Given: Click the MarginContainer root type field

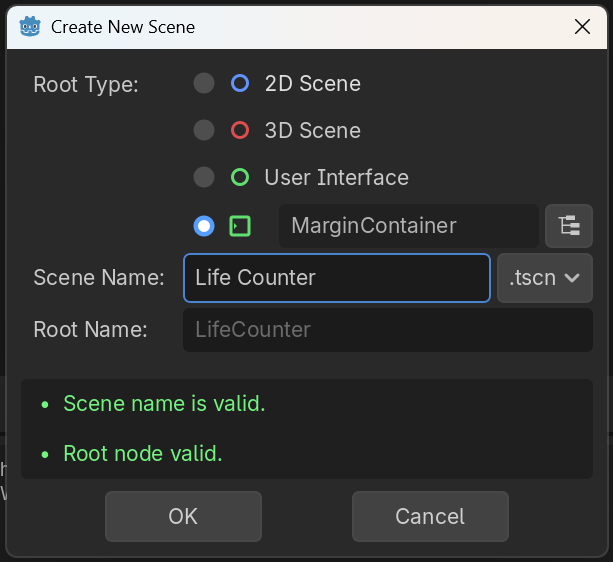Looking at the screenshot, I should click(x=408, y=226).
